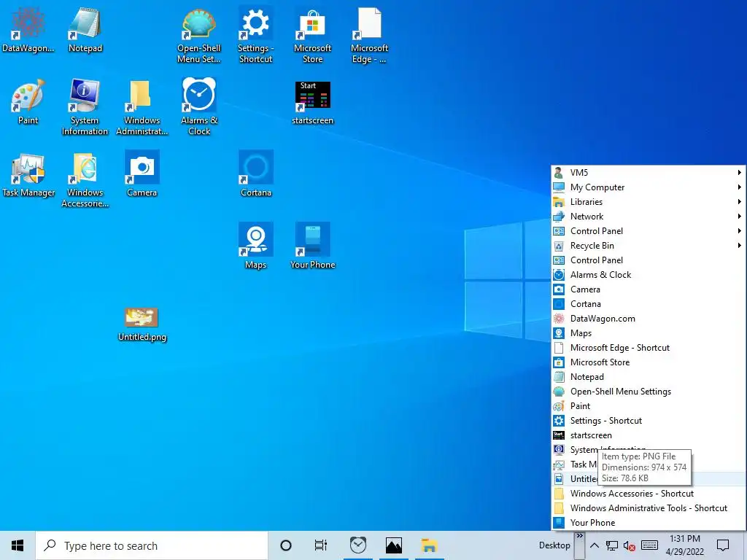Choose Recycle Bin in the Desktop menu
This screenshot has width=747, height=560.
(x=648, y=246)
